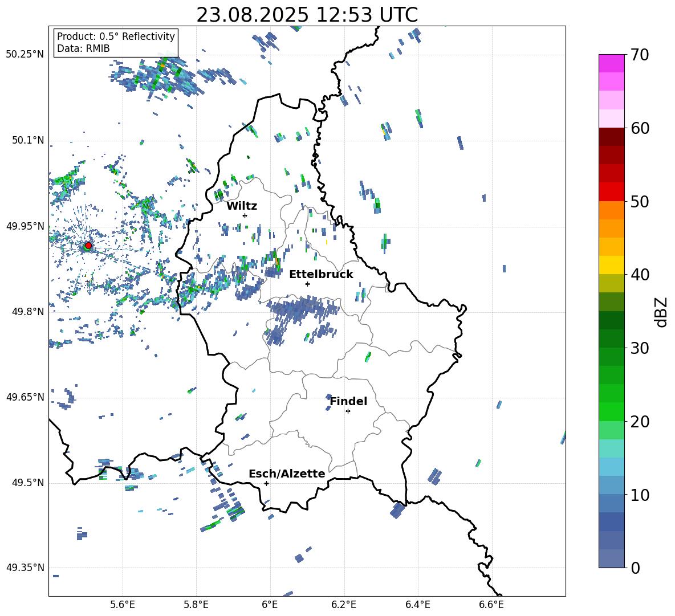Click the magenta top colorbar swatch
The height and width of the screenshot is (616, 675).
click(x=612, y=63)
